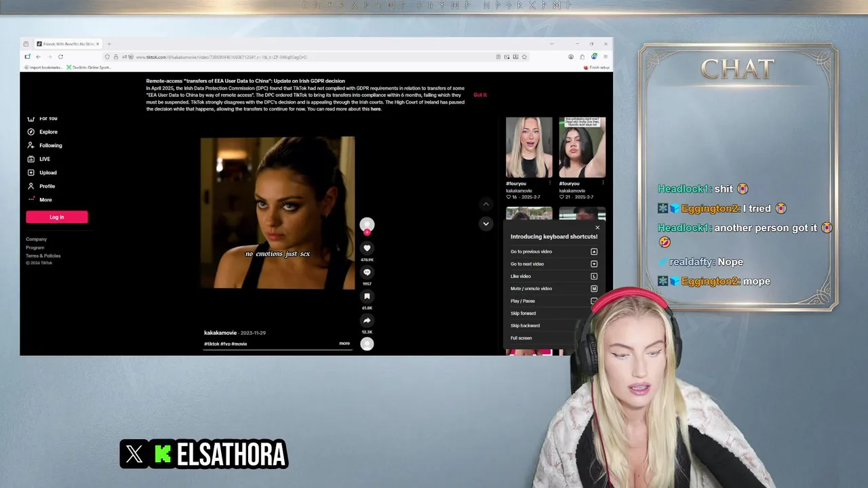Close the keyboard shortcuts popup
Image resolution: width=868 pixels, height=488 pixels.
597,228
